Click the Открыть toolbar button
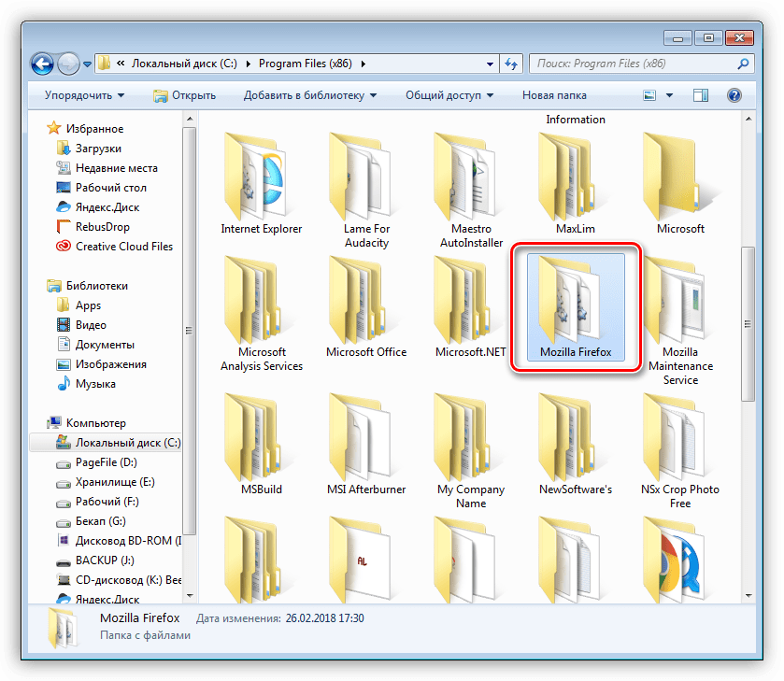Screen dimensions: 784x681 [x=184, y=95]
